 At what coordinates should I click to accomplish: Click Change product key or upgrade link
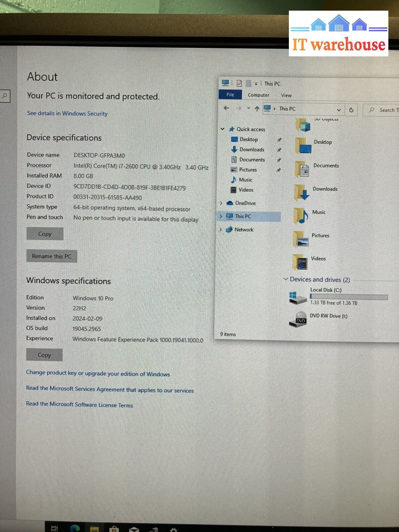(98, 373)
